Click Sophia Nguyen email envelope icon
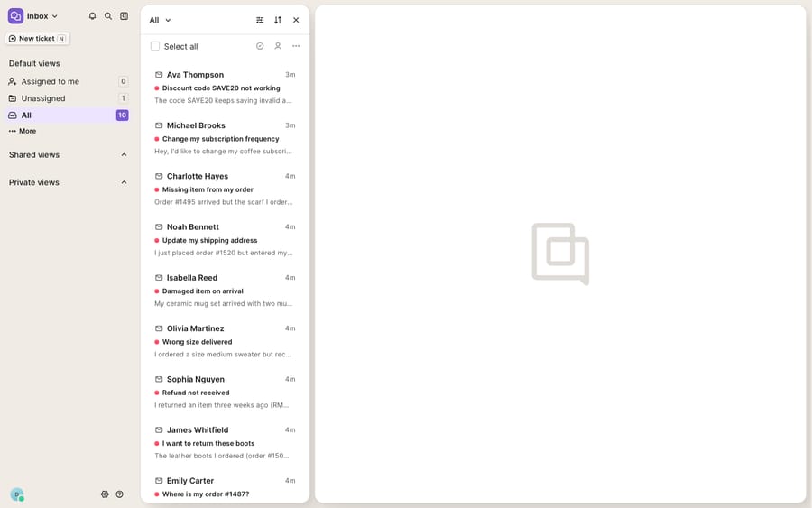Viewport: 812px width, 508px height. (x=159, y=379)
